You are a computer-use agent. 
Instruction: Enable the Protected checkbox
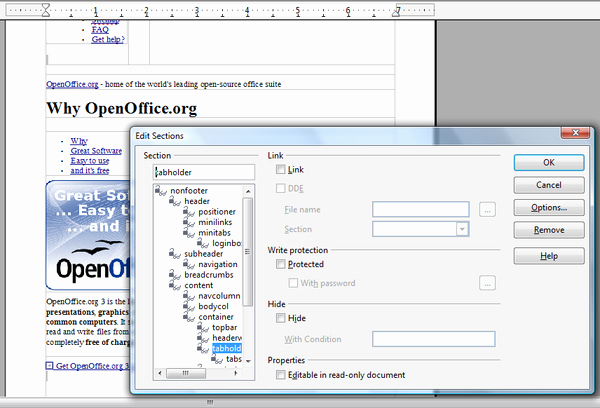(280, 264)
